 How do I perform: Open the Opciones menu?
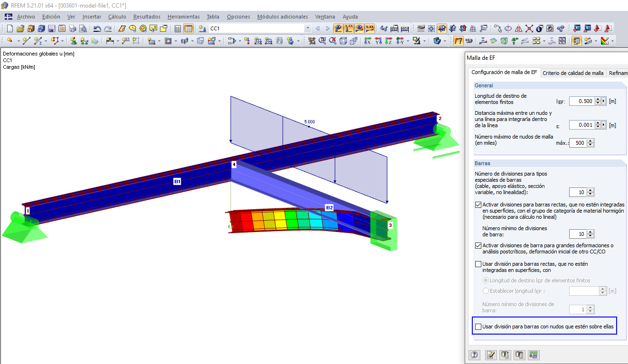click(x=238, y=17)
